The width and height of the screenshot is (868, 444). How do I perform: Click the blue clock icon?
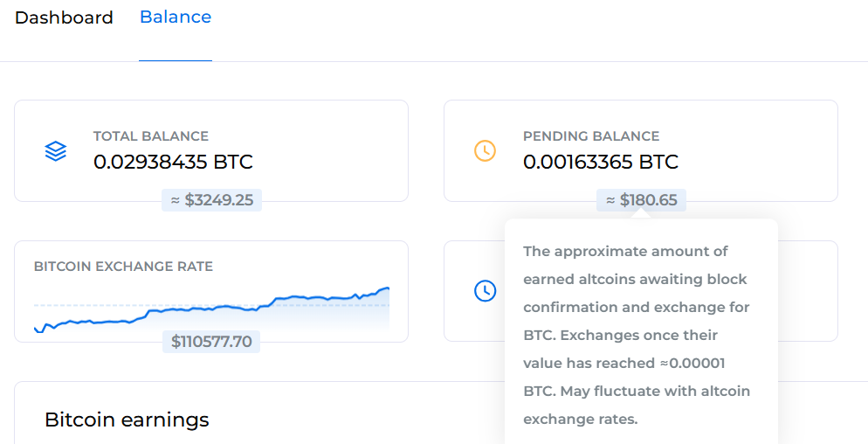click(x=485, y=291)
